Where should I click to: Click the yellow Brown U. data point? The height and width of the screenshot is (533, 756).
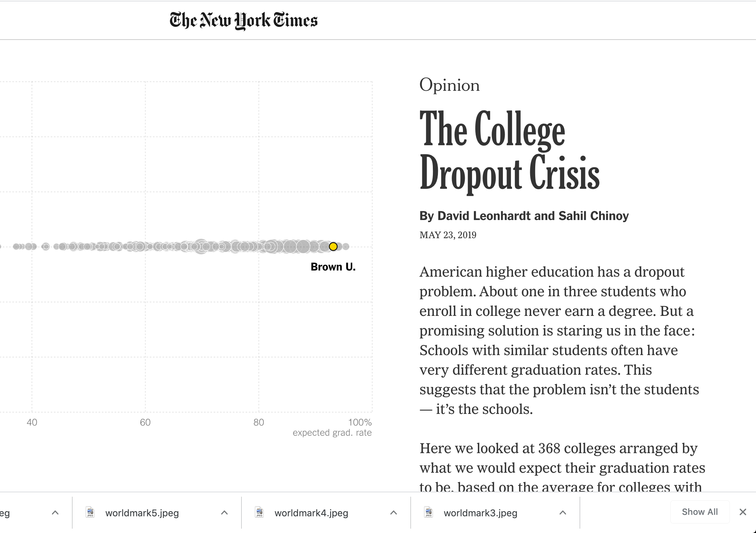333,247
